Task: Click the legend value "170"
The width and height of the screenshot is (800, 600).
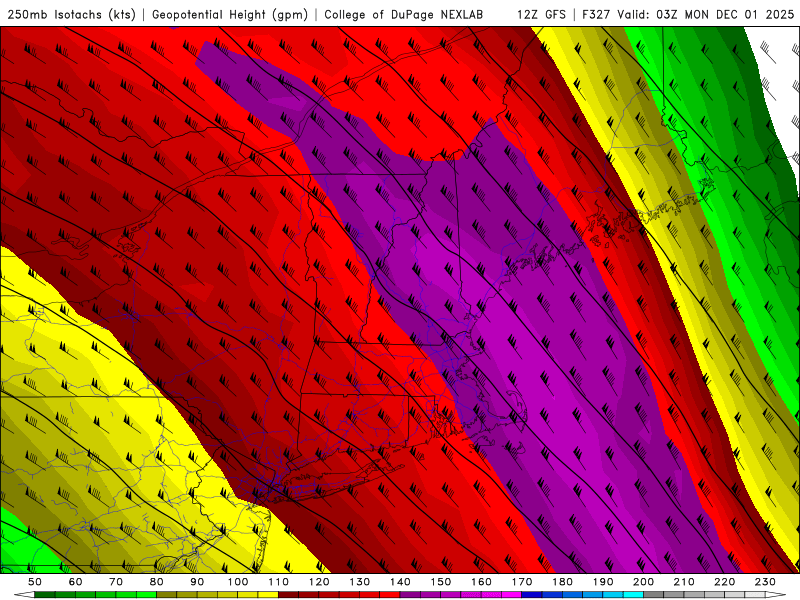Action: click(522, 582)
